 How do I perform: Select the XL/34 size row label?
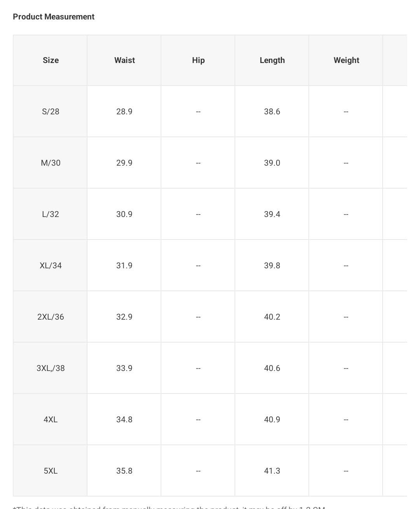click(51, 266)
